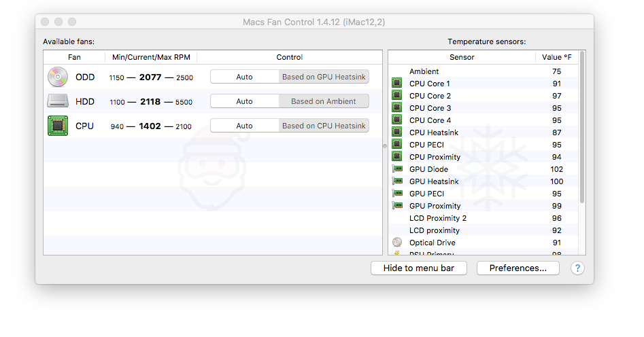The image size is (644, 337).
Task: Click the Control column header
Action: [290, 57]
